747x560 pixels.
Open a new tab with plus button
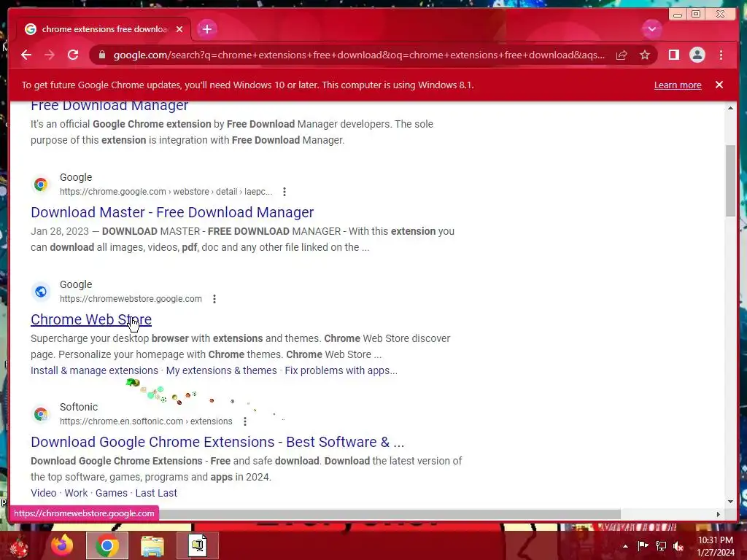click(206, 29)
